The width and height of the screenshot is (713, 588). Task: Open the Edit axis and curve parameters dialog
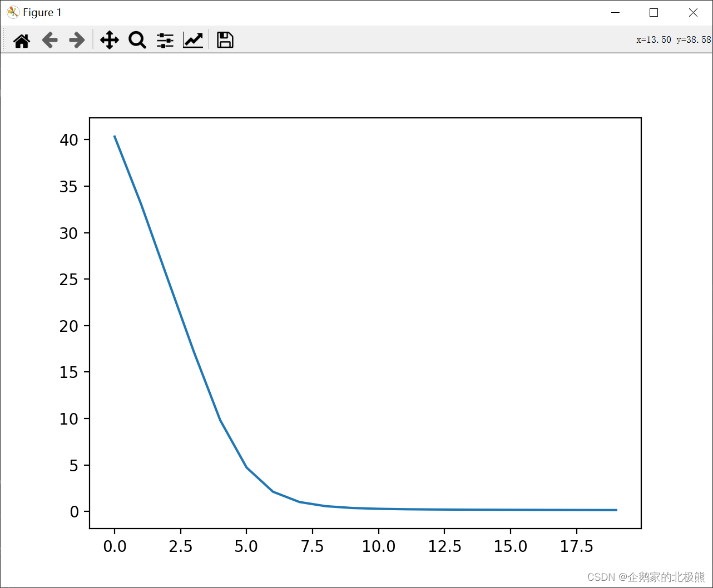193,40
